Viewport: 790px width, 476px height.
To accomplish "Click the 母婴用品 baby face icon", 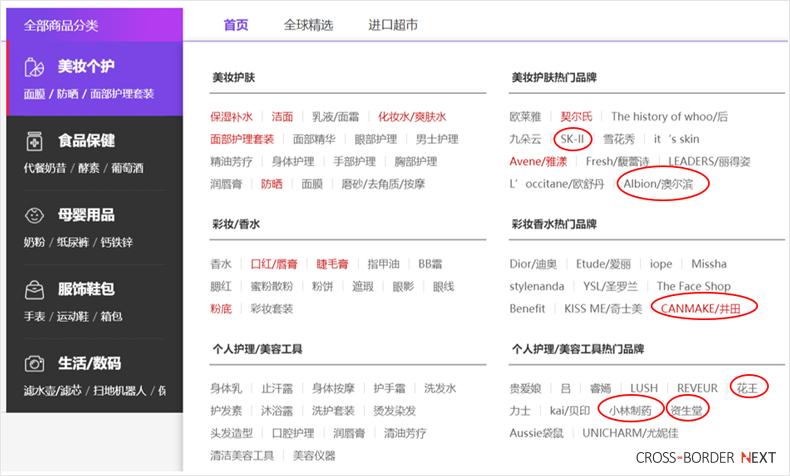I will (34, 216).
